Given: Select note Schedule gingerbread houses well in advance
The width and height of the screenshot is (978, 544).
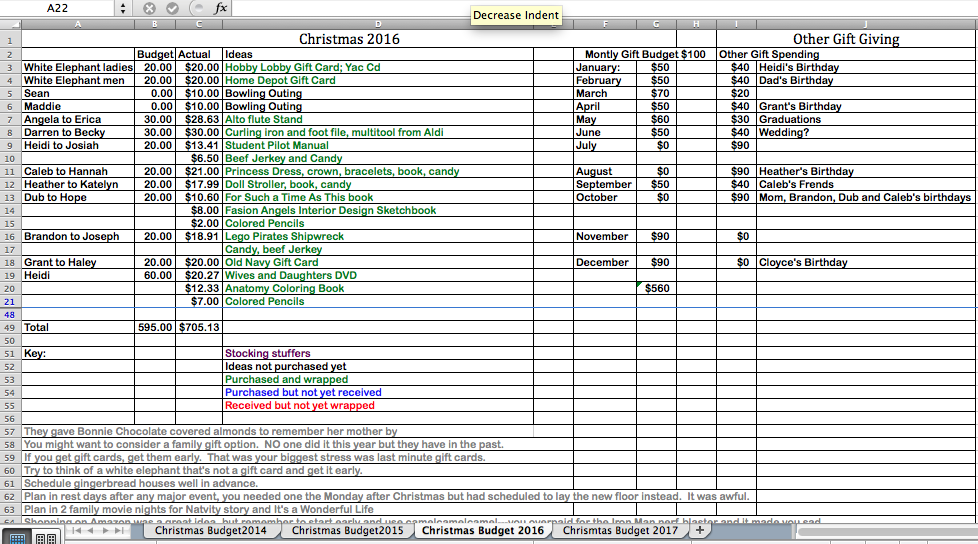Looking at the screenshot, I should [x=140, y=483].
